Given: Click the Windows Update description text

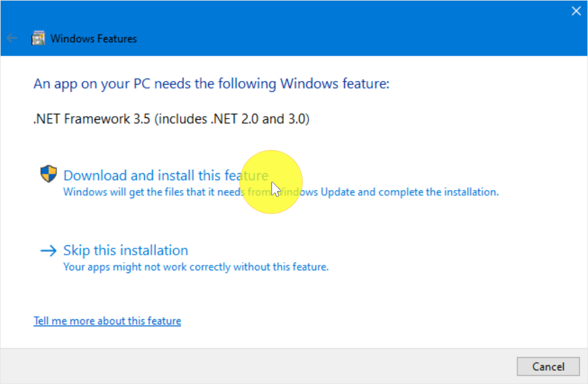Looking at the screenshot, I should coord(281,192).
